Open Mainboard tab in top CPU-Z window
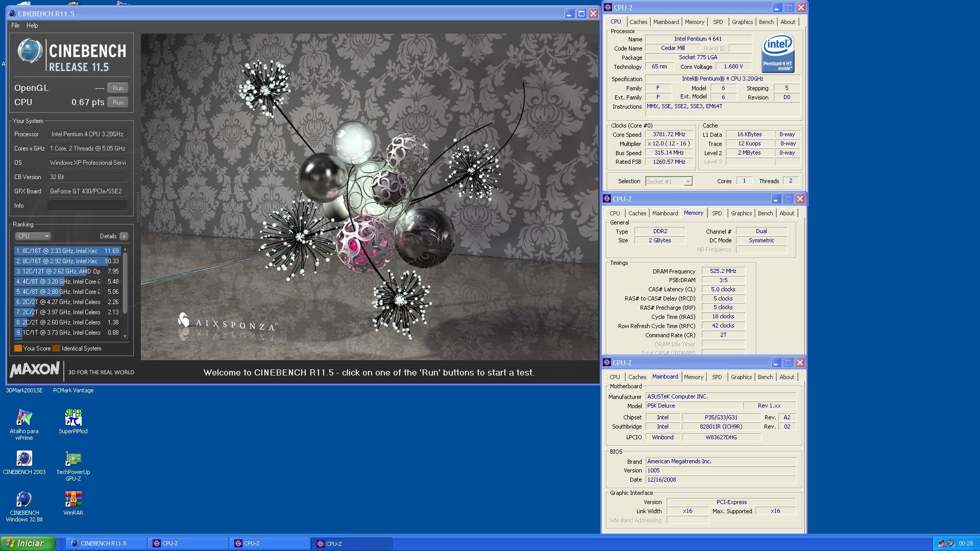This screenshot has width=980, height=551. pos(666,22)
